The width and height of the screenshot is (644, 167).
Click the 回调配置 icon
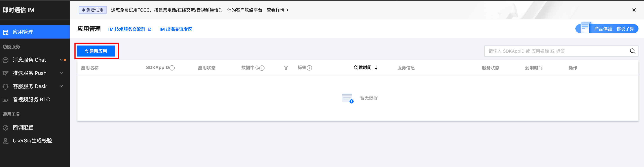pyautogui.click(x=6, y=128)
